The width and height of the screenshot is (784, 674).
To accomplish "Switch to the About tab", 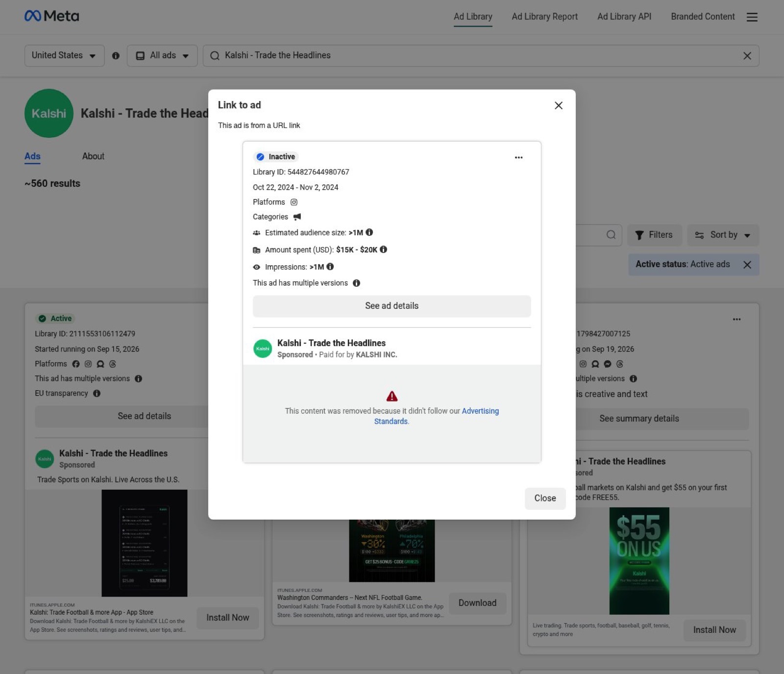I will 93,156.
